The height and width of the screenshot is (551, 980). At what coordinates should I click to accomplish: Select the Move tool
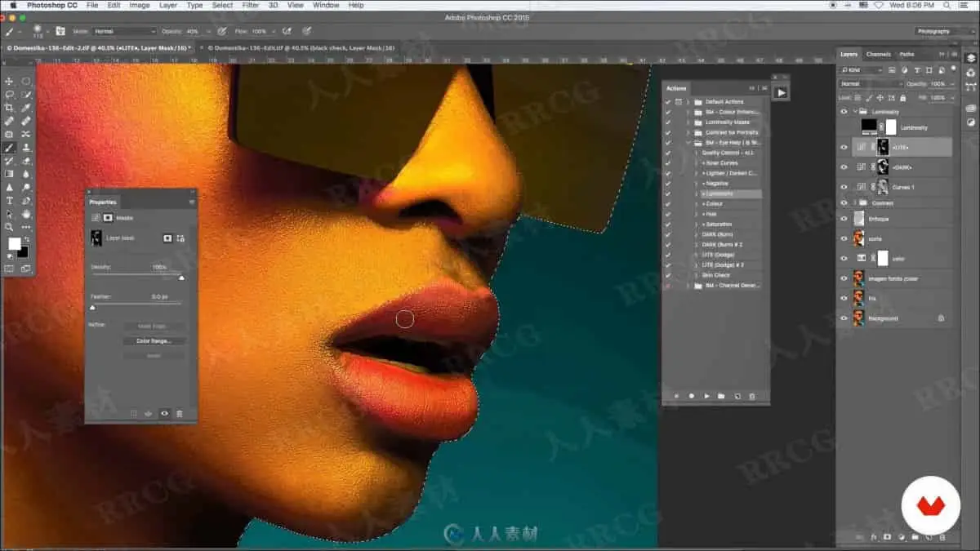click(x=10, y=82)
